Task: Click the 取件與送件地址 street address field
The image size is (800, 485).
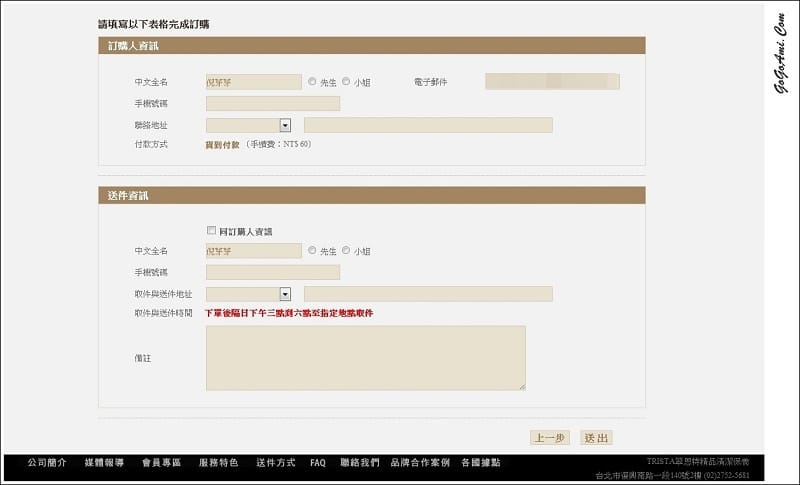Action: point(428,294)
